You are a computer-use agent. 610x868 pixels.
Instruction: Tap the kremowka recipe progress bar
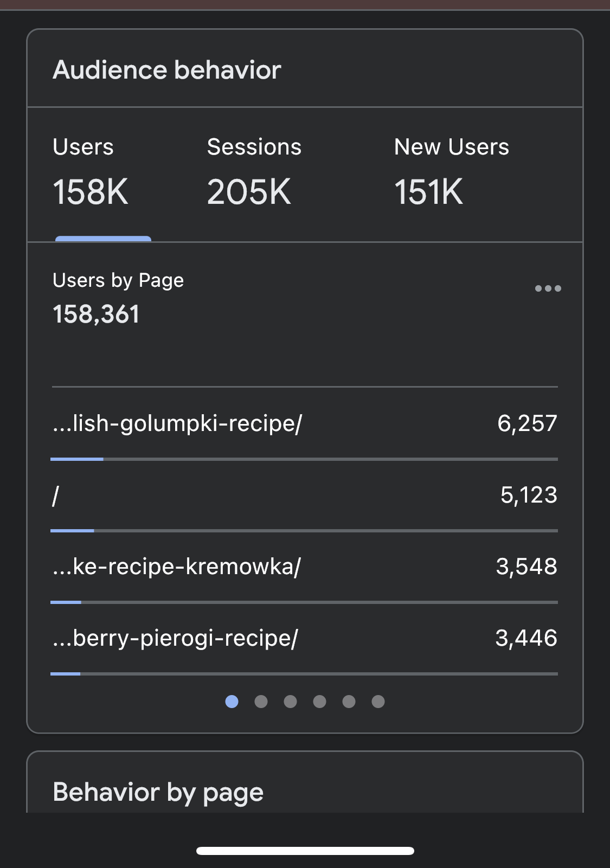click(x=304, y=602)
